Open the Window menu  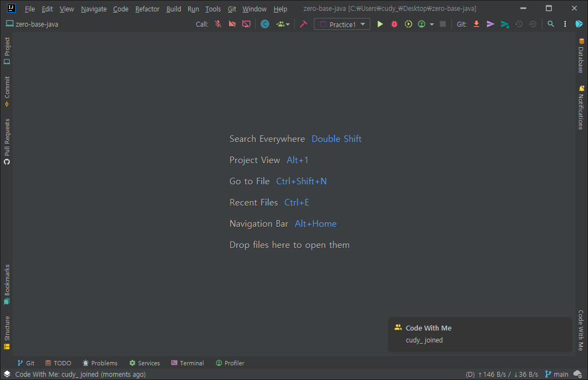254,9
